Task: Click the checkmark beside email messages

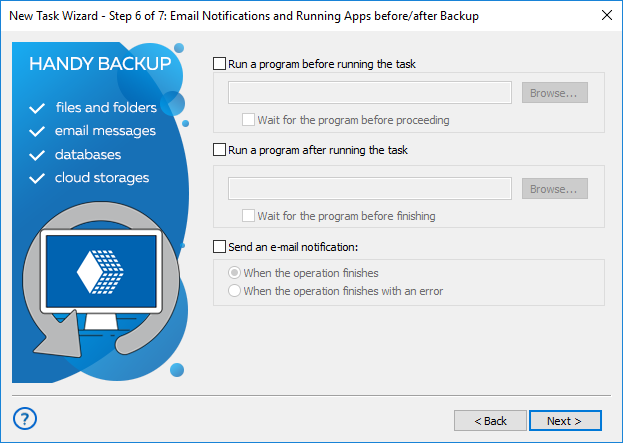Action: (x=38, y=131)
